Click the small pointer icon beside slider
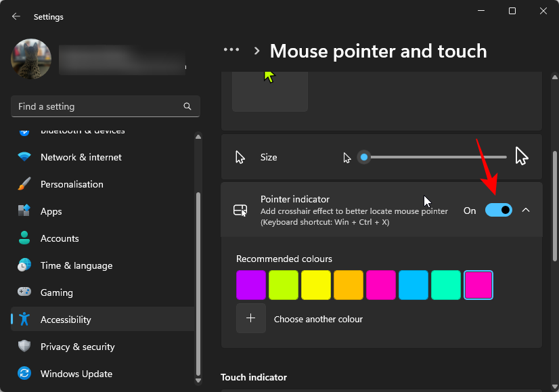The image size is (559, 392). point(347,158)
